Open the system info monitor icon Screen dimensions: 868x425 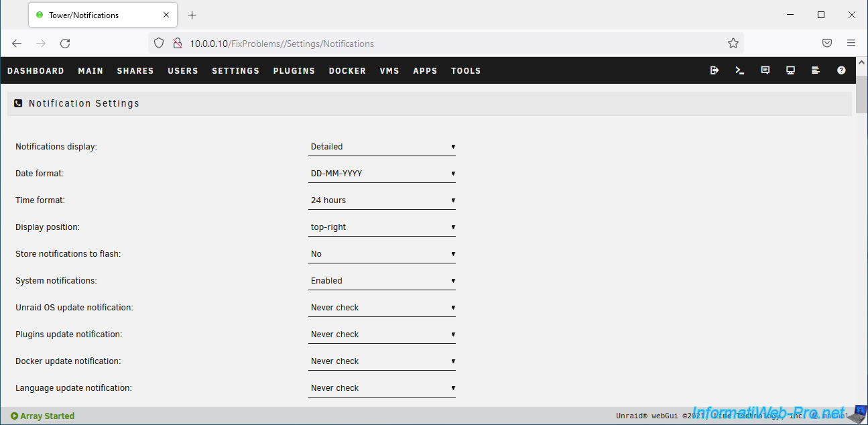tap(791, 70)
